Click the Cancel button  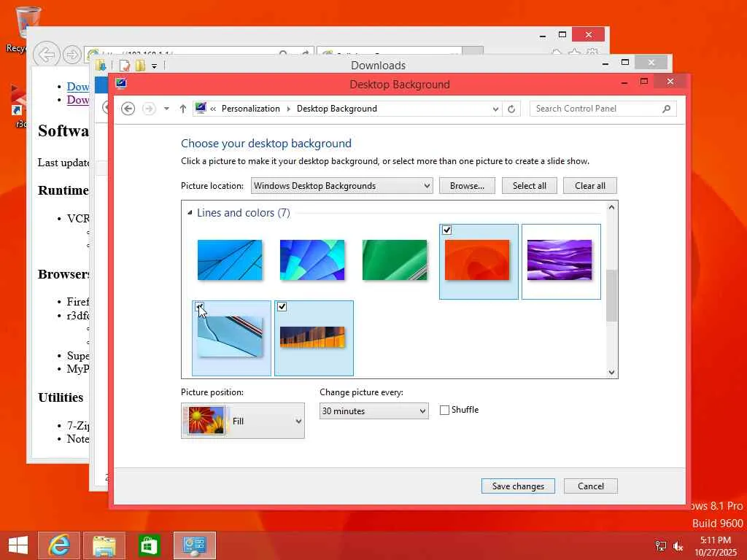(x=591, y=486)
